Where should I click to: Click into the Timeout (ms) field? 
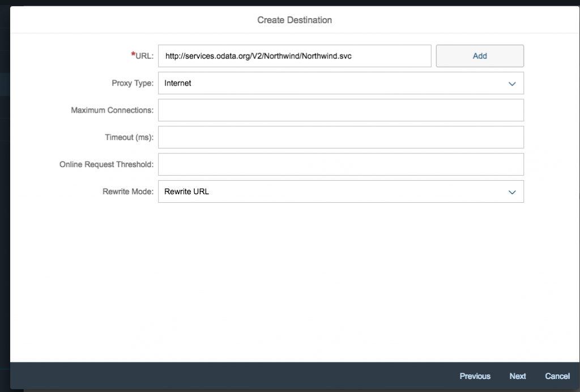340,137
